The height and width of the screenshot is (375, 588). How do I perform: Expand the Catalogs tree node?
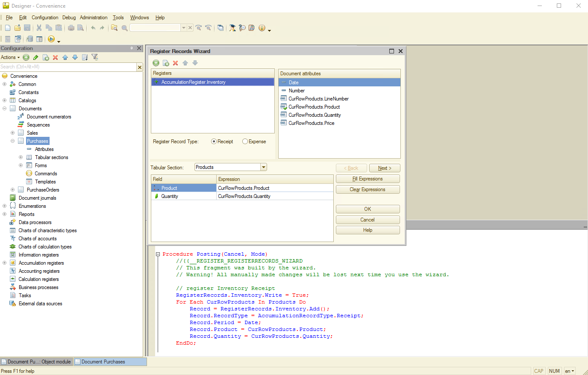pos(4,100)
